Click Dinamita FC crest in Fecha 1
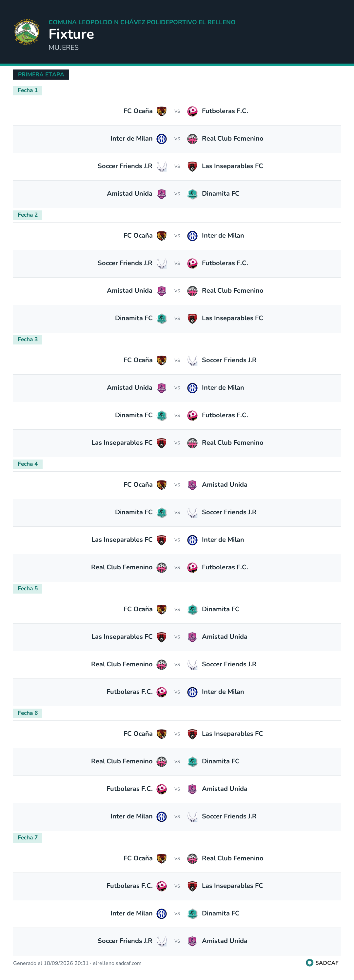 (x=192, y=194)
